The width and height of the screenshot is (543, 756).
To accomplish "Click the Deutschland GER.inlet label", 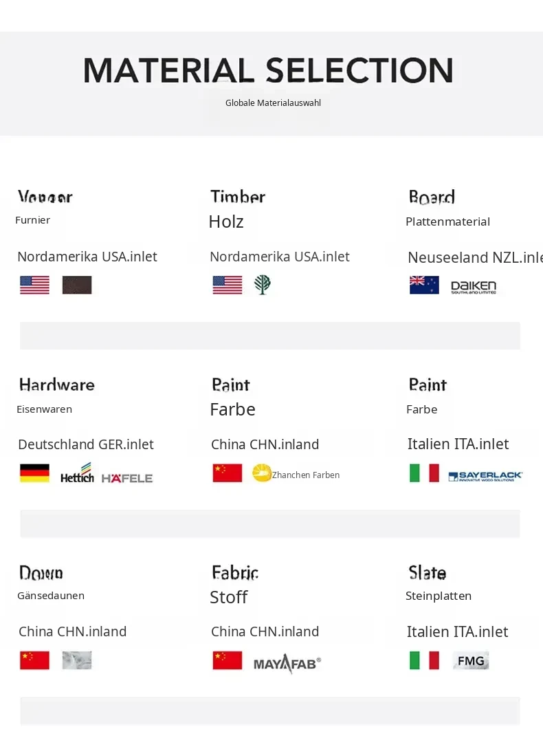I will point(86,444).
